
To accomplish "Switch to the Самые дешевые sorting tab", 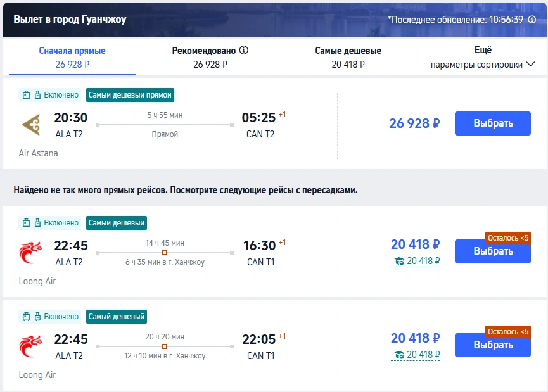I will coord(348,57).
